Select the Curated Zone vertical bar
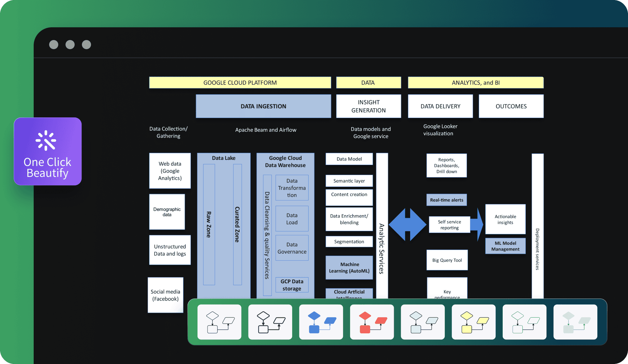The image size is (628, 364). point(238,224)
